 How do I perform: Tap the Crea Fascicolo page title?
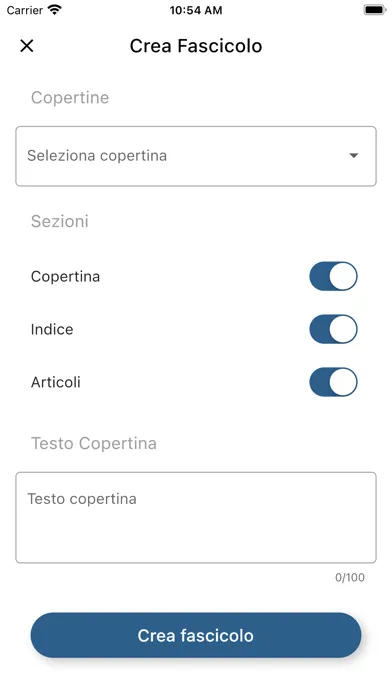[196, 46]
